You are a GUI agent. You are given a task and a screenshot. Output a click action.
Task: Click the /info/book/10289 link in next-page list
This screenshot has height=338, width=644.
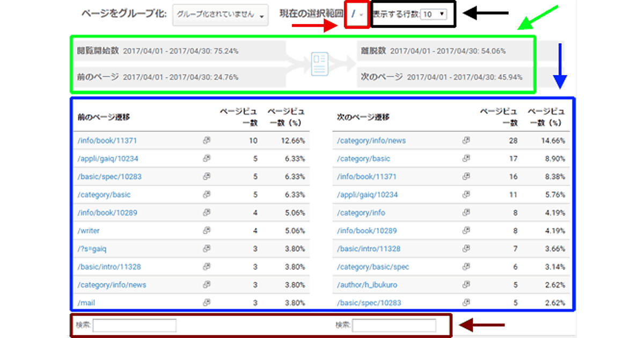point(367,231)
